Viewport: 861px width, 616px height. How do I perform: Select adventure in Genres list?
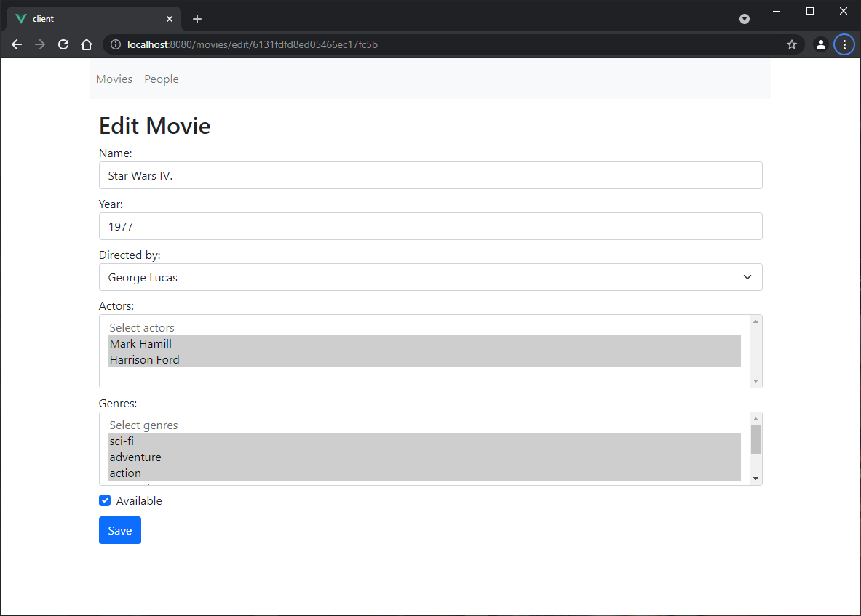click(135, 457)
